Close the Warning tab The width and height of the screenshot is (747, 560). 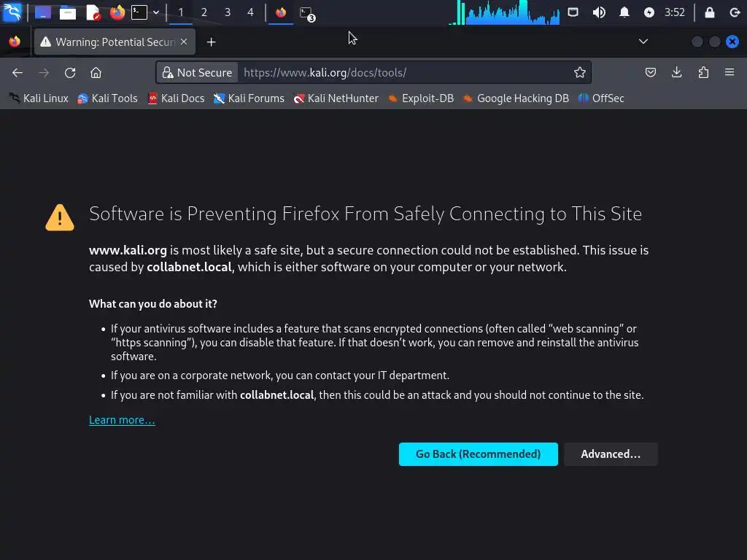pos(184,42)
